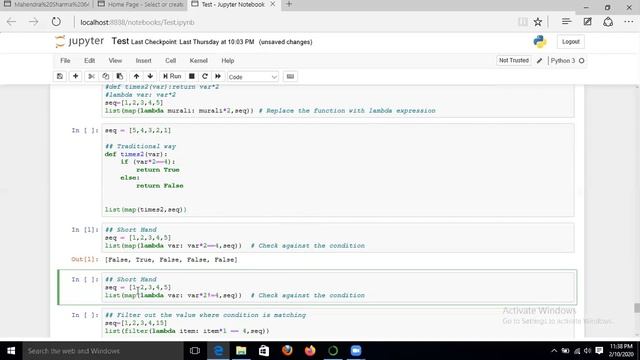Close the Test Jupyter Notebook tab

tap(273, 4)
